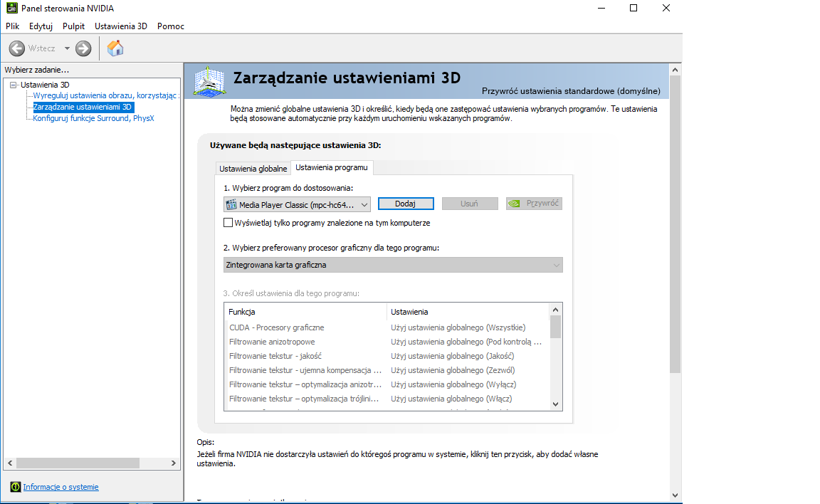The image size is (820, 504).
Task: Click the 3D settings header icon
Action: pyautogui.click(x=209, y=82)
